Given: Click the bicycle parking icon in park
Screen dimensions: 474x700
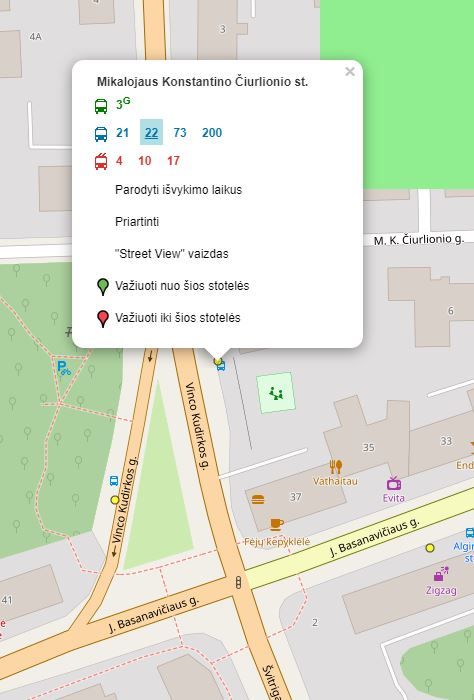Looking at the screenshot, I should [64, 368].
